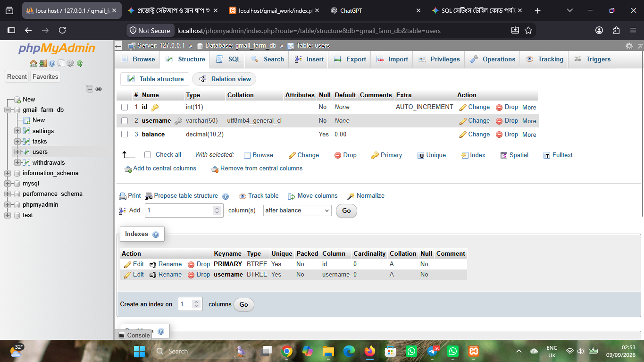
Task: Open page-related settings gear at top right
Action: [x=629, y=46]
